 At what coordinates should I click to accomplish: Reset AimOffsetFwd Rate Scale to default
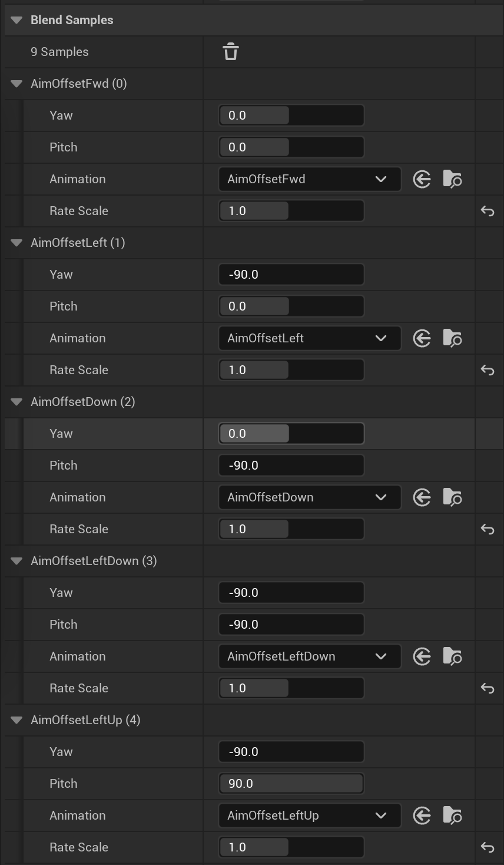click(488, 211)
